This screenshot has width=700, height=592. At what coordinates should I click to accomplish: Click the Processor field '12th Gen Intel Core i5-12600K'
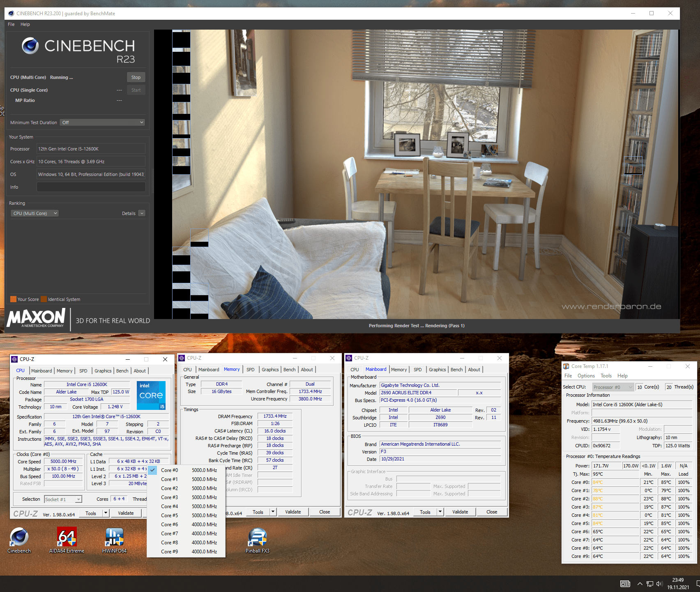pyautogui.click(x=91, y=149)
